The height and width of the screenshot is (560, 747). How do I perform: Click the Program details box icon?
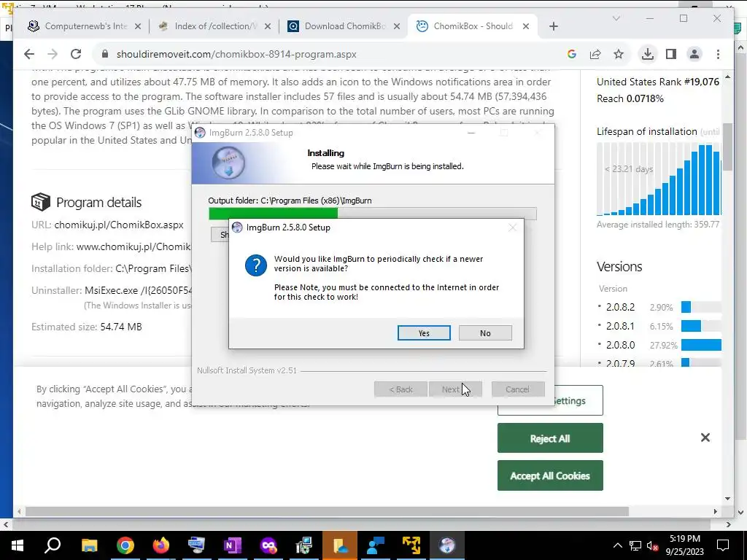click(x=41, y=202)
